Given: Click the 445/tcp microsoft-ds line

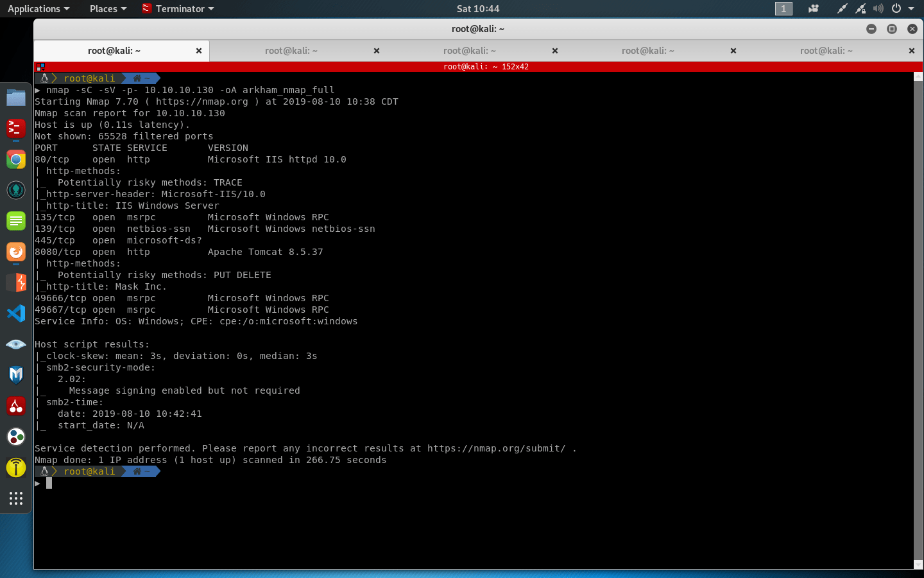Looking at the screenshot, I should 118,240.
